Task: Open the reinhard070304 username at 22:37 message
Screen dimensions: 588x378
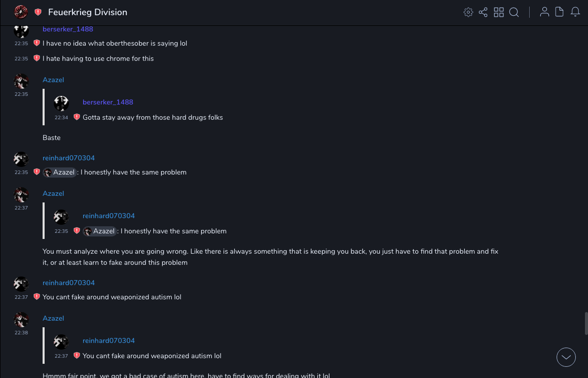Action: (x=68, y=283)
